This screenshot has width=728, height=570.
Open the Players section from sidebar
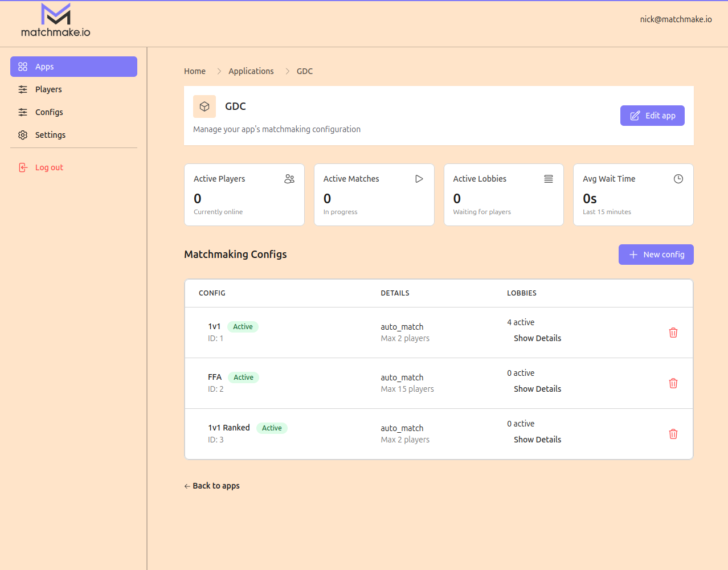click(23, 89)
